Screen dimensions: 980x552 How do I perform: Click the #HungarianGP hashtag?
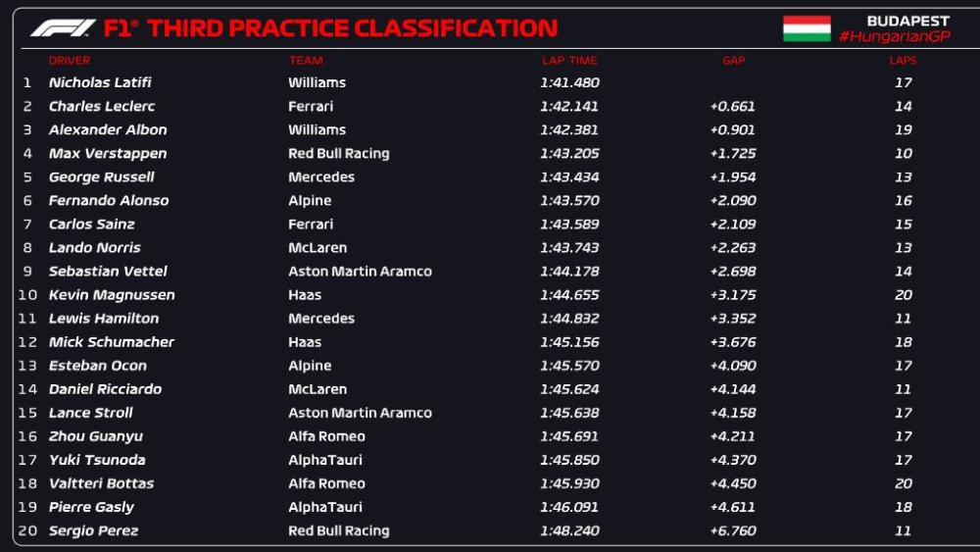click(x=894, y=36)
